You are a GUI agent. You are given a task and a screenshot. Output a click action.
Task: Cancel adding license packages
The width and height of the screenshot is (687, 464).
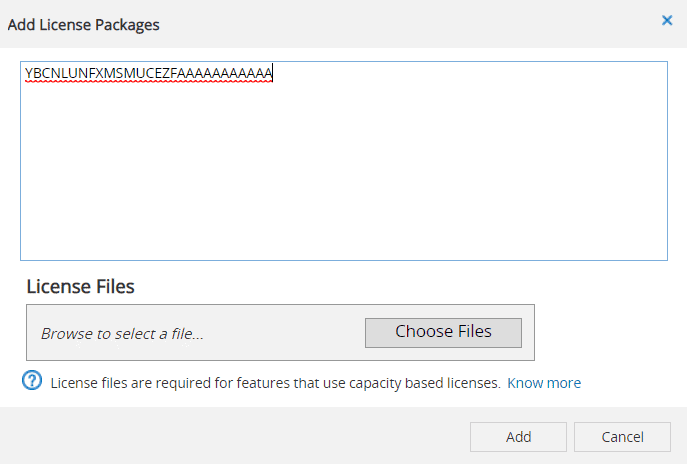click(x=622, y=437)
